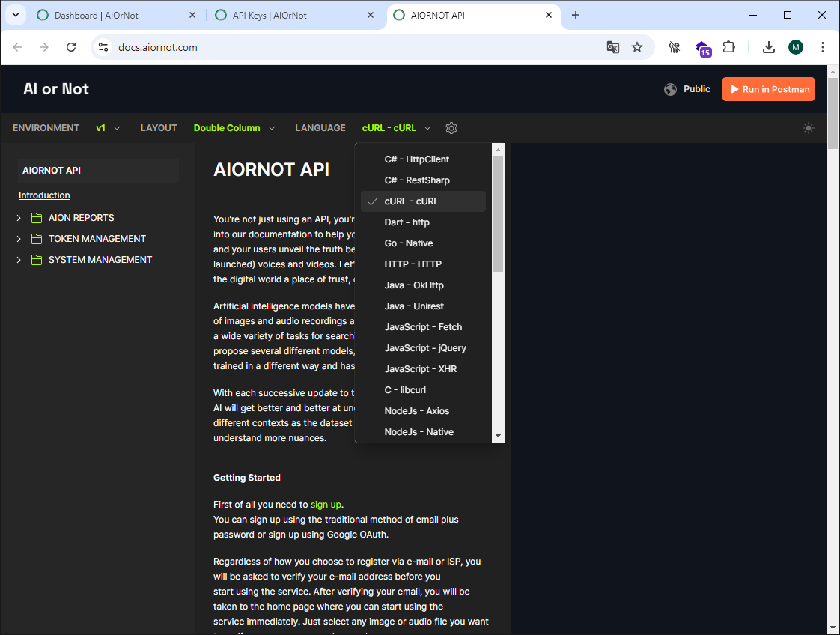This screenshot has width=840, height=635.
Task: Select JavaScript - jQuery language
Action: point(423,347)
